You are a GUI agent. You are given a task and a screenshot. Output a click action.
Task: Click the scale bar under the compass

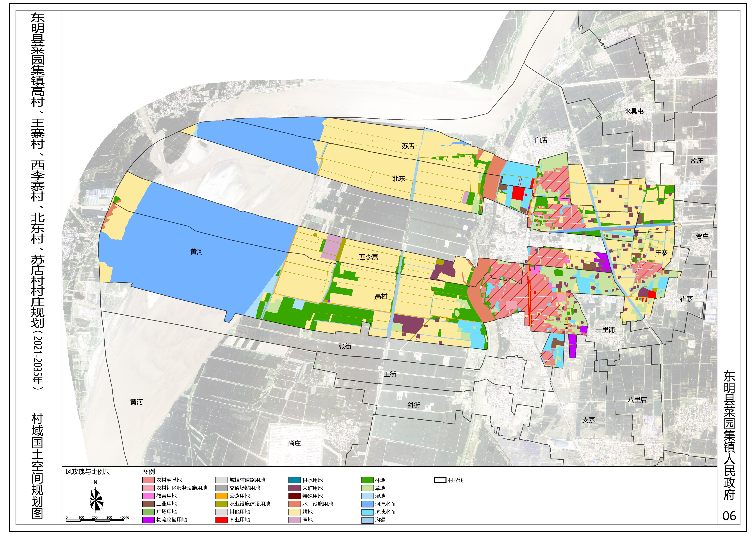95,521
